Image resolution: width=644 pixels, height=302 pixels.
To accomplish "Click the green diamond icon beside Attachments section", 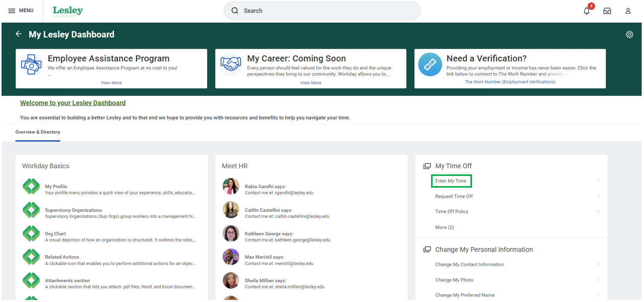I will [31, 281].
